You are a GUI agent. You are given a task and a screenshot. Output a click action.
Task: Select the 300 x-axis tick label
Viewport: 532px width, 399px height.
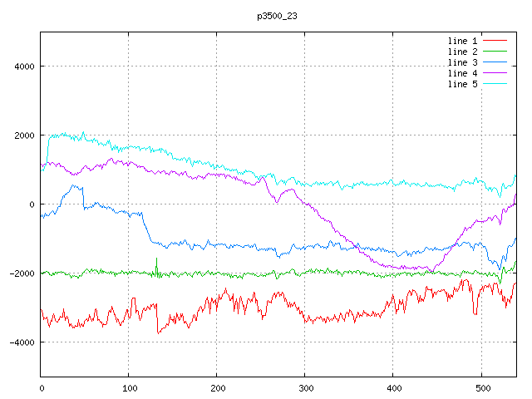click(x=305, y=387)
